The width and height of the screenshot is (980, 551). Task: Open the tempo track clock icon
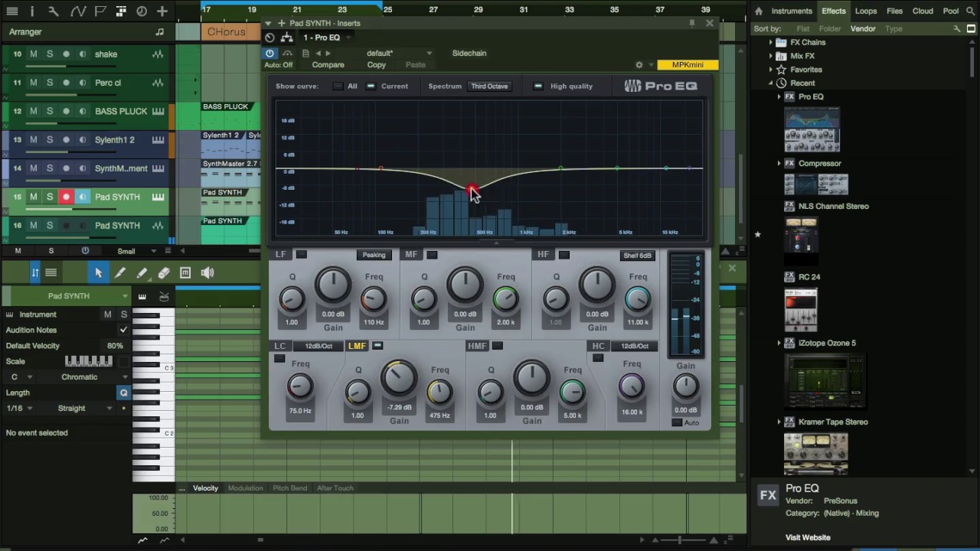pos(142,11)
